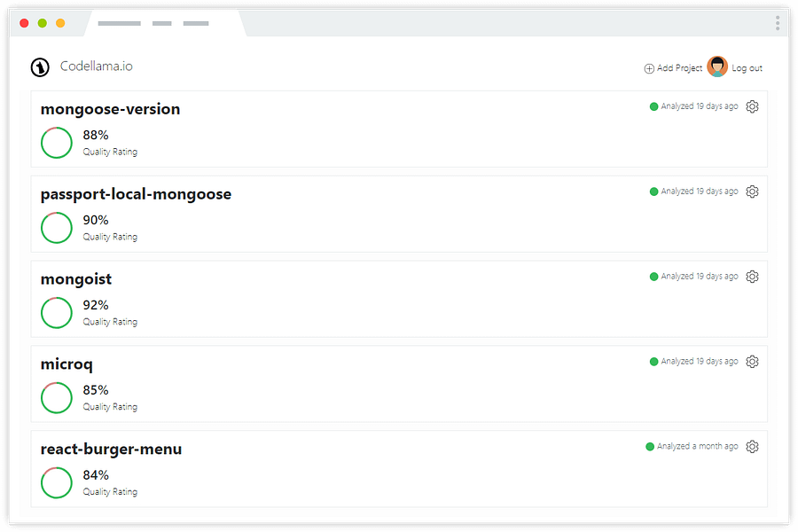Click the Codellama.io site name
This screenshot has height=532, width=798.
[97, 66]
